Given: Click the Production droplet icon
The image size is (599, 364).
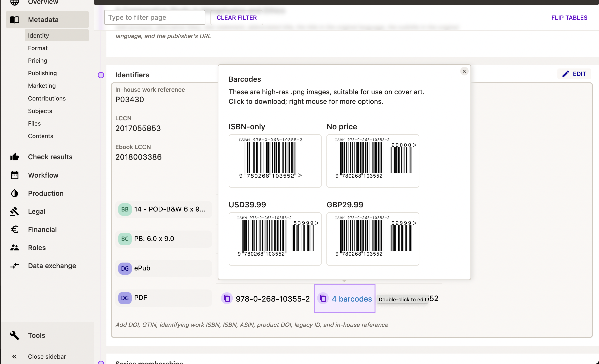Looking at the screenshot, I should pos(15,193).
